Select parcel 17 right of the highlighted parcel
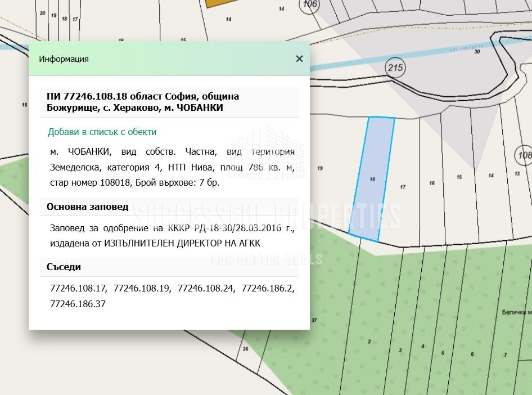The width and height of the screenshot is (532, 395). click(403, 186)
